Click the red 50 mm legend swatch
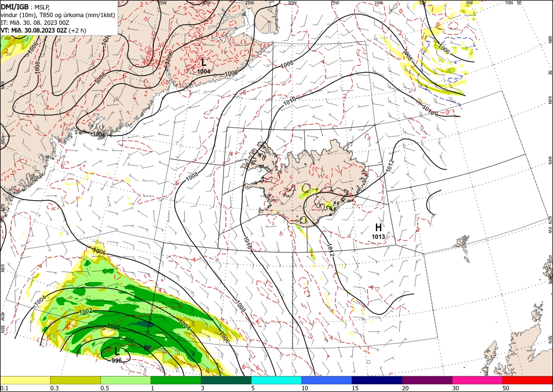553x392 pixels. tap(528, 380)
